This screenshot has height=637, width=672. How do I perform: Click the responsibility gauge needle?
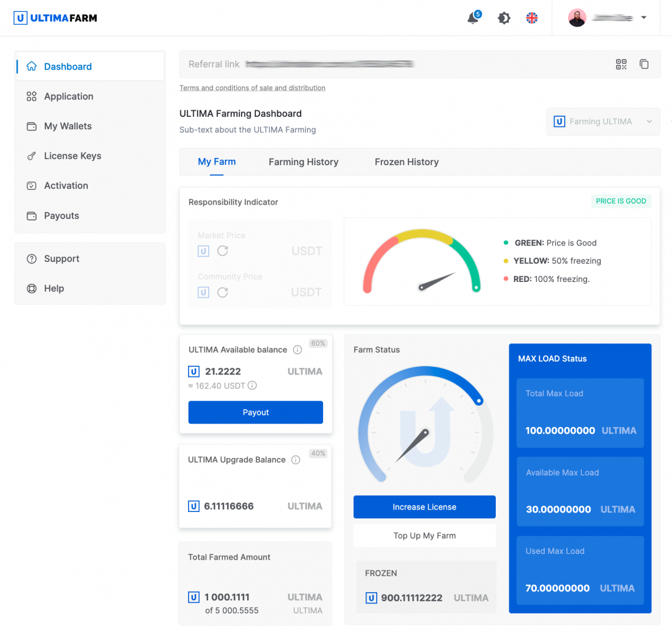437,281
